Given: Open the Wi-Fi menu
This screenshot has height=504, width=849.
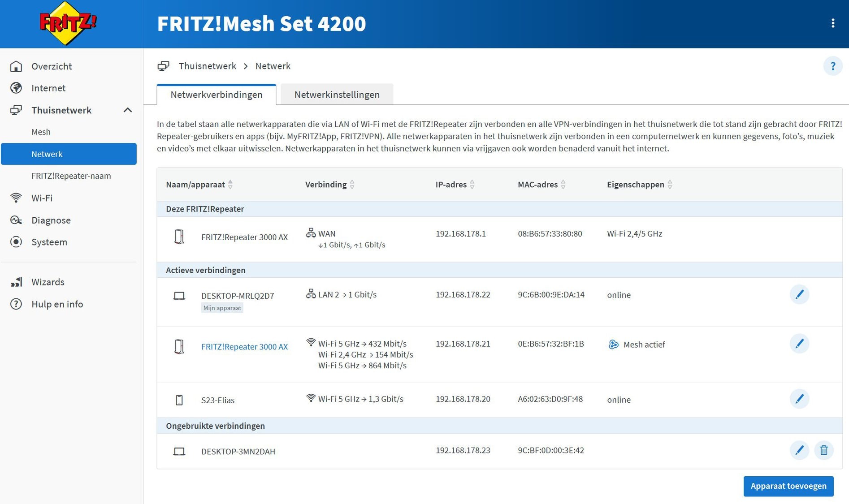Looking at the screenshot, I should [42, 198].
